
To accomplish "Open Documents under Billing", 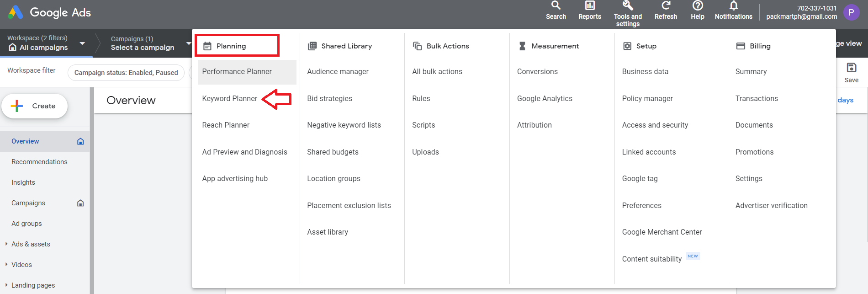I will [754, 125].
